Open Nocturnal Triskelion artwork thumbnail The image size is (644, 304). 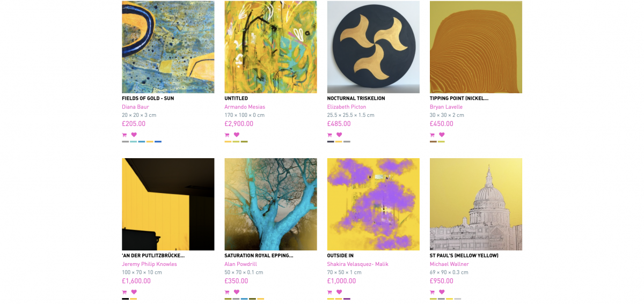[x=374, y=47]
